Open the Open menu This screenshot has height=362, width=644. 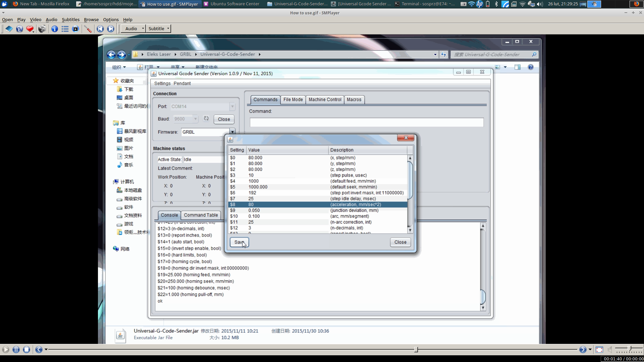[x=7, y=19]
